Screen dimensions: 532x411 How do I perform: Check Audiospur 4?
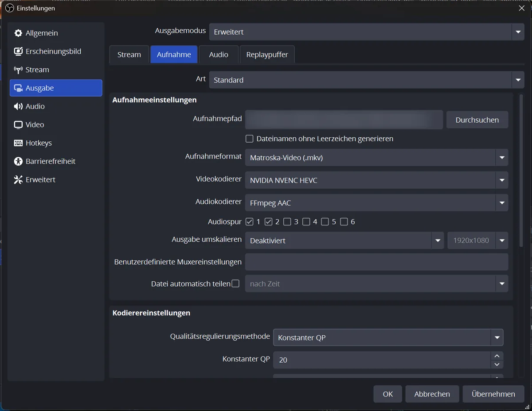coord(306,222)
